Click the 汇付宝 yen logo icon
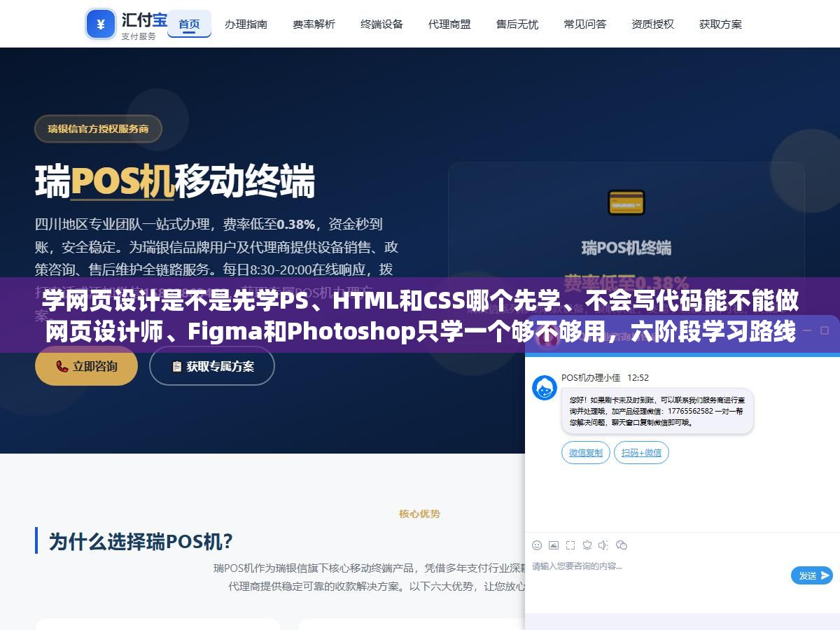 (x=101, y=24)
